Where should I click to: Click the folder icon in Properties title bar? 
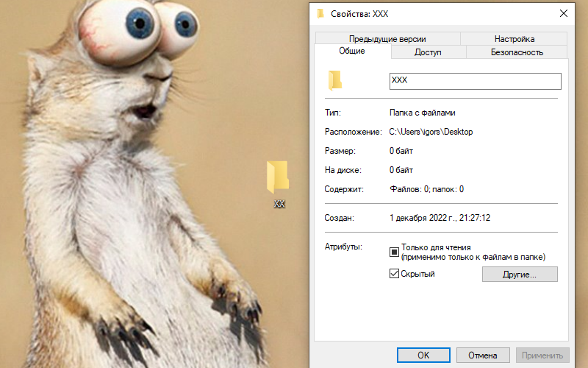pyautogui.click(x=320, y=14)
